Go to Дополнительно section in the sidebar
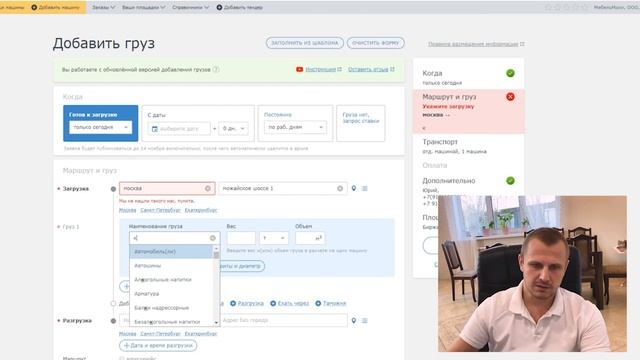This screenshot has width=640, height=360. point(449,181)
